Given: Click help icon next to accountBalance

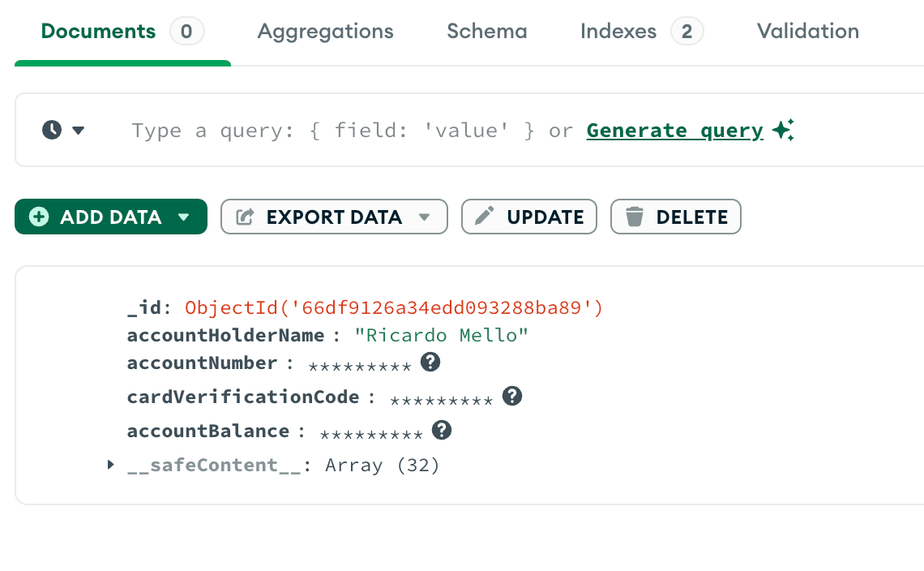Looking at the screenshot, I should coord(441,430).
